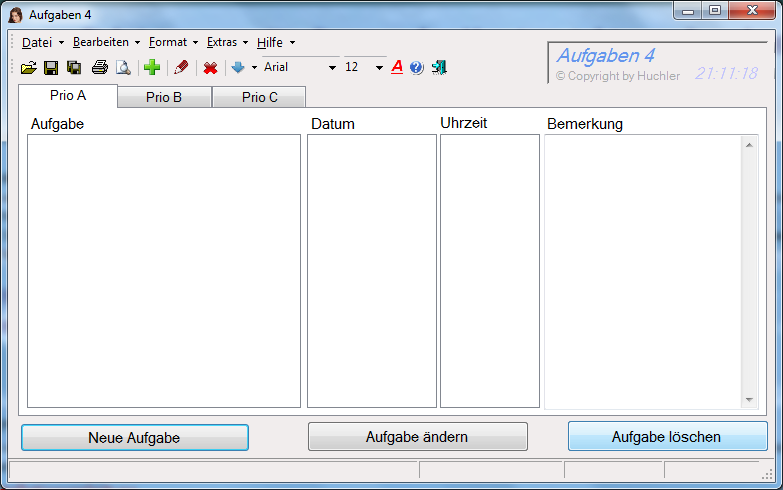The width and height of the screenshot is (783, 490).
Task: Click inside the Bemerkung text area
Action: (643, 272)
